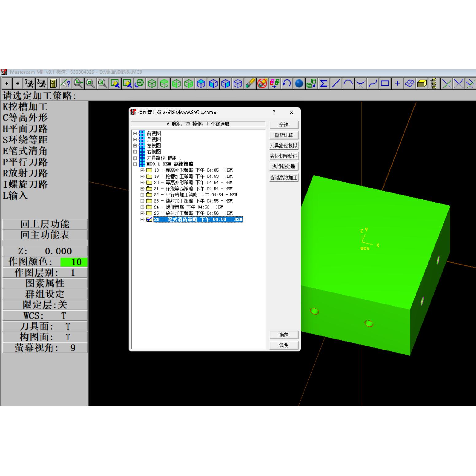Select the fillet tool icon
Screen dimensions: 476x476
tap(361, 83)
